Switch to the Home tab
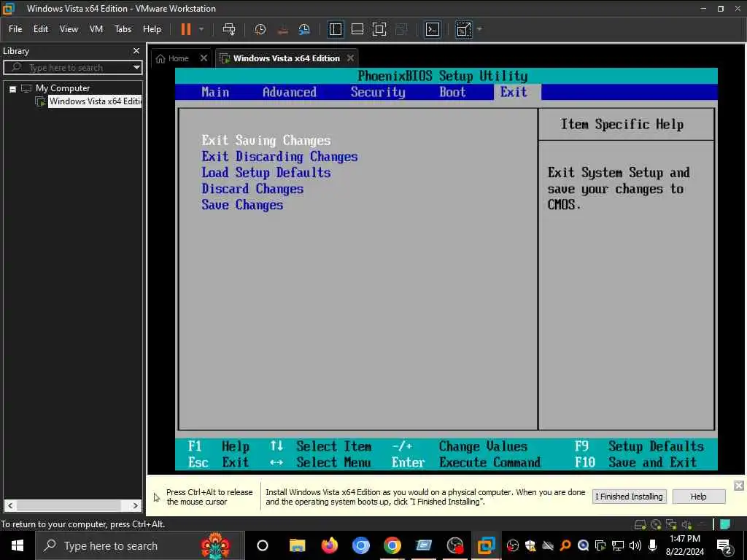The height and width of the screenshot is (560, 747). (172, 58)
